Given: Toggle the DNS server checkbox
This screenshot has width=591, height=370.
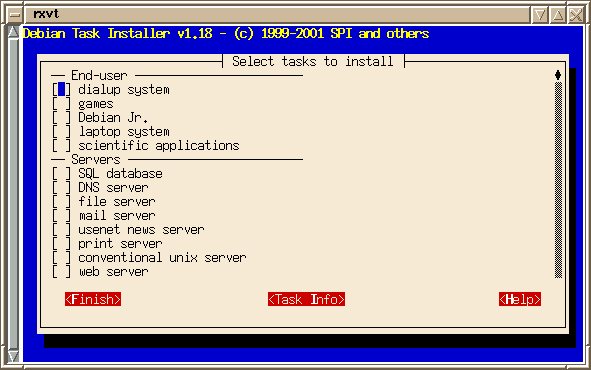Looking at the screenshot, I should coord(61,188).
